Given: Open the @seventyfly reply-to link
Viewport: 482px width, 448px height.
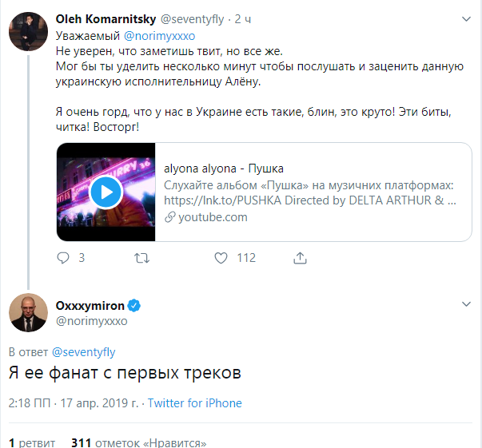Looking at the screenshot, I should [x=84, y=351].
